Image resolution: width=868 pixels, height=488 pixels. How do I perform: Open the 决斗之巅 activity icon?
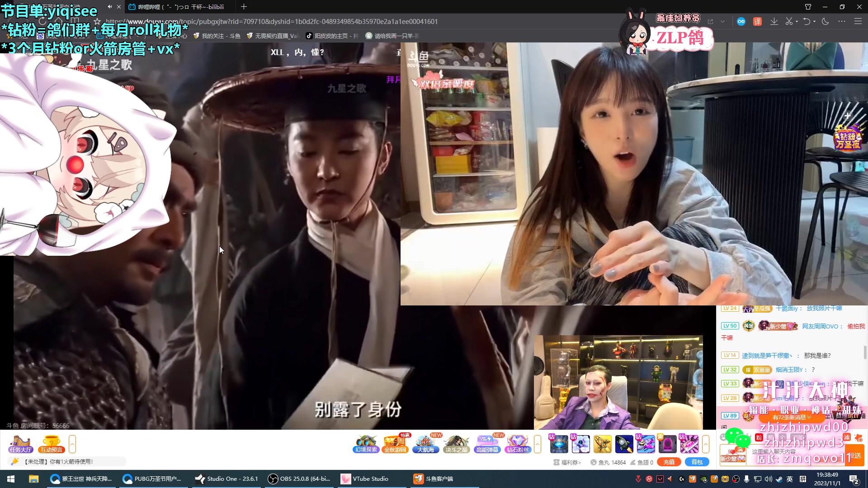coord(456,444)
